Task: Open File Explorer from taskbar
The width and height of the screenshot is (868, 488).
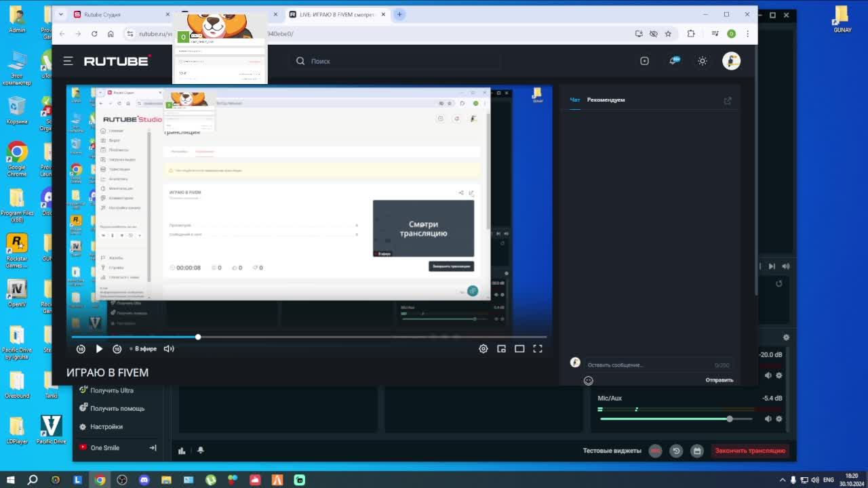Action: click(x=166, y=480)
